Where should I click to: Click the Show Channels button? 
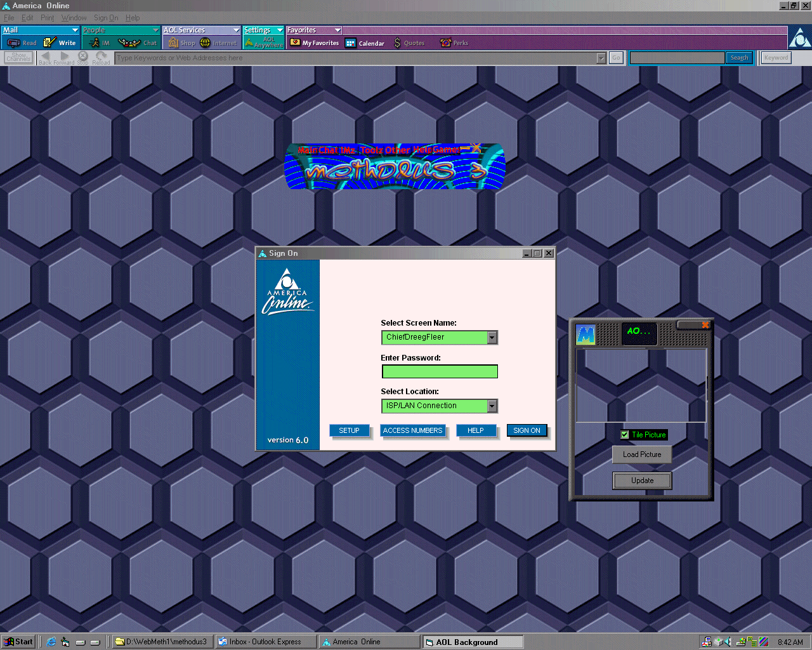pos(19,58)
